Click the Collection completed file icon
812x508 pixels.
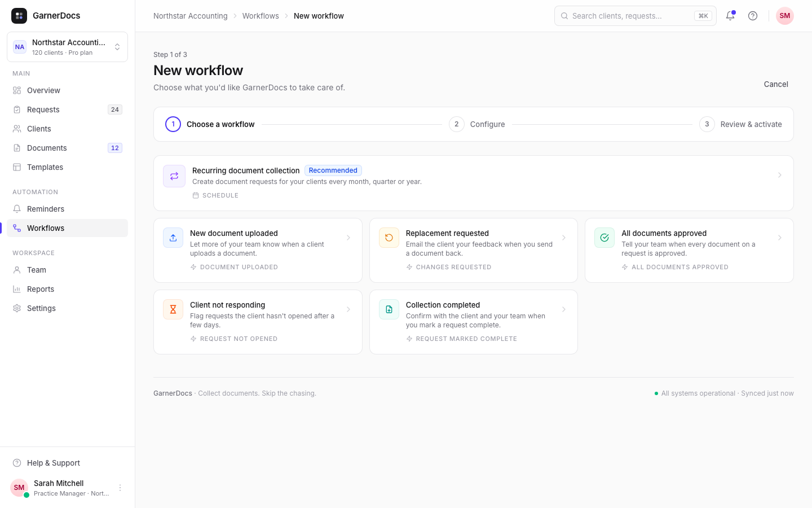tap(389, 309)
